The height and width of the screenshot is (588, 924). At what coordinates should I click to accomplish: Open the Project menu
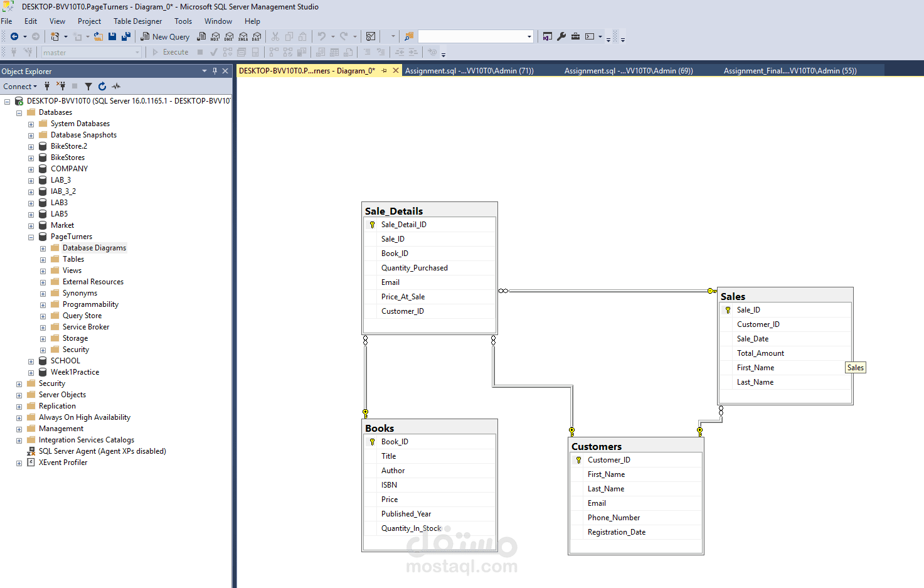(89, 21)
